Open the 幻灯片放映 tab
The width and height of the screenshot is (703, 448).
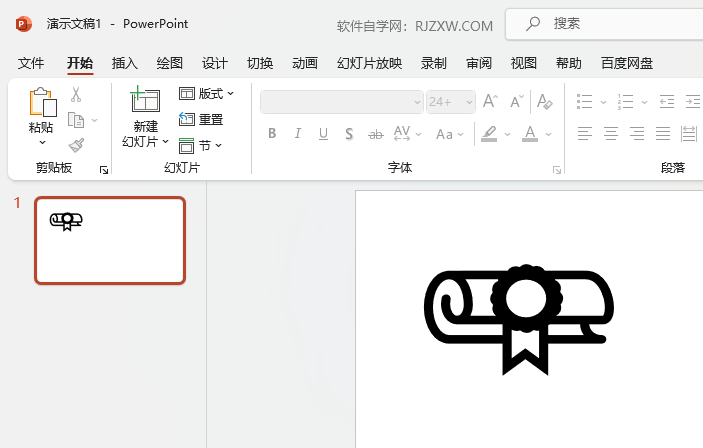[x=369, y=63]
